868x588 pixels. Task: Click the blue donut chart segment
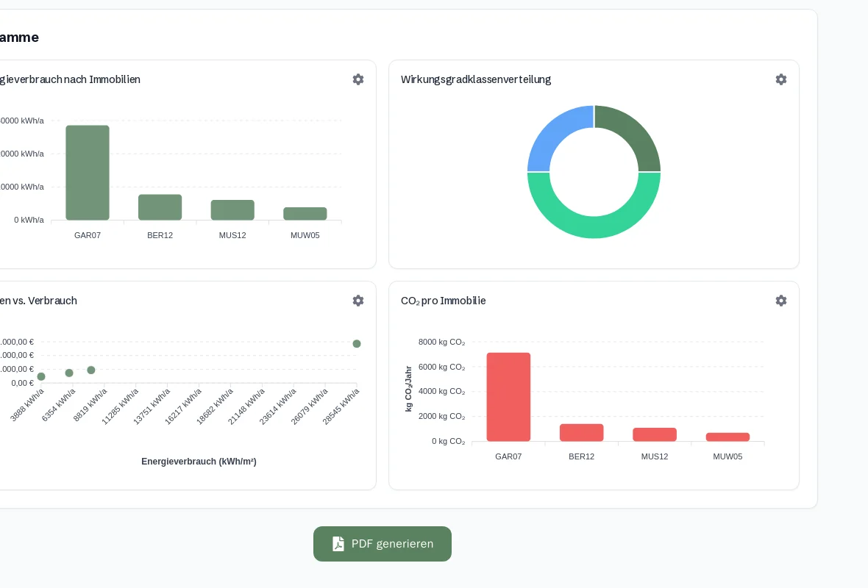coord(555,133)
